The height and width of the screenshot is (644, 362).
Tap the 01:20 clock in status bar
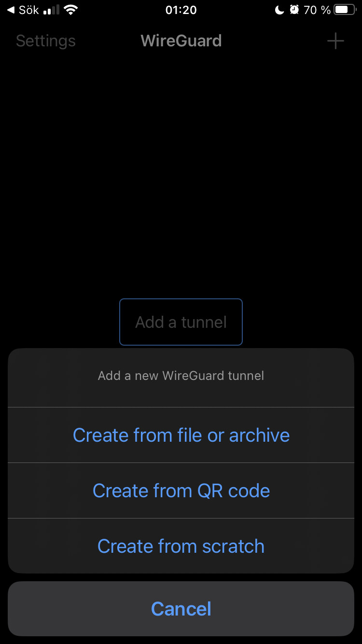181,10
